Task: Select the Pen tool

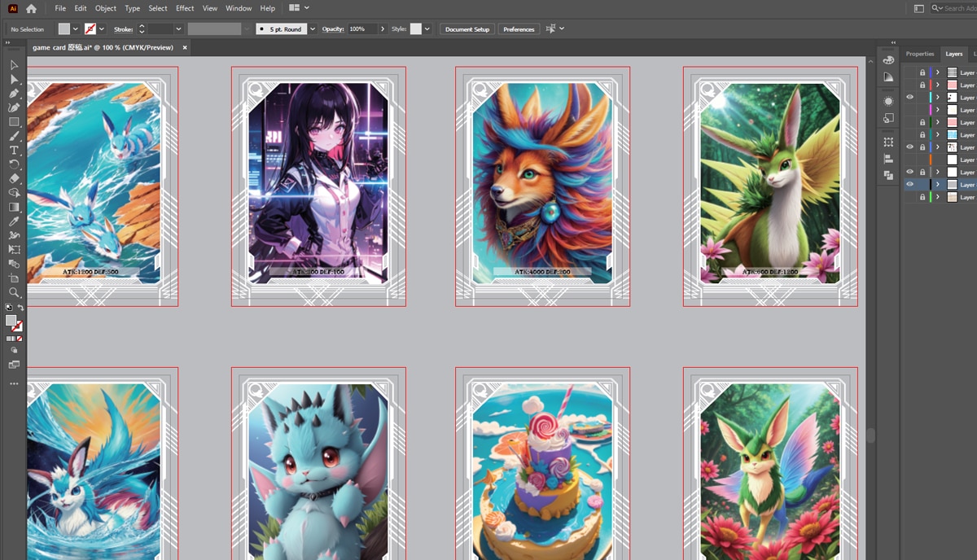Action: click(x=14, y=94)
